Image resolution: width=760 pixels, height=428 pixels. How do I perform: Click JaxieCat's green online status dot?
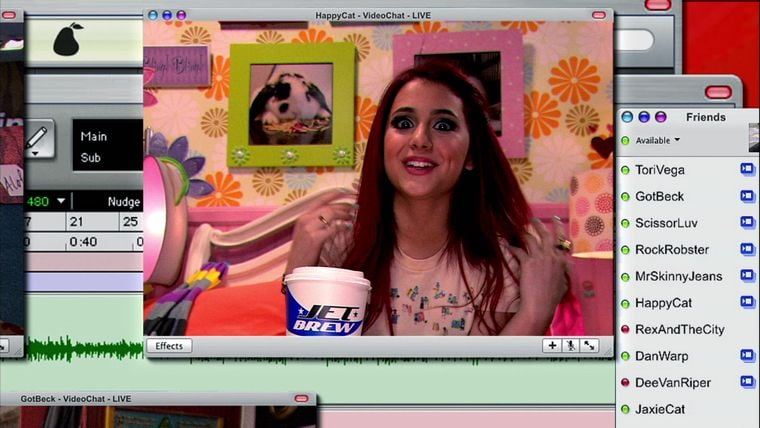tap(625, 410)
